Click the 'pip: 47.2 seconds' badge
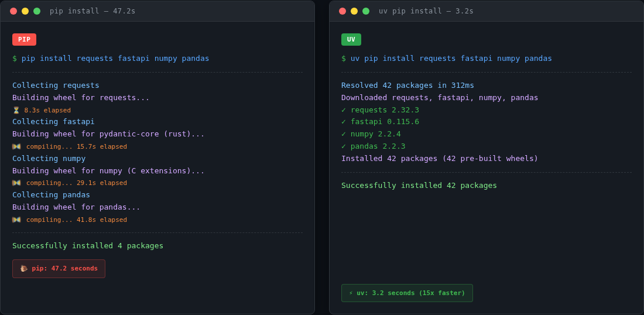The image size is (644, 315). [59, 269]
